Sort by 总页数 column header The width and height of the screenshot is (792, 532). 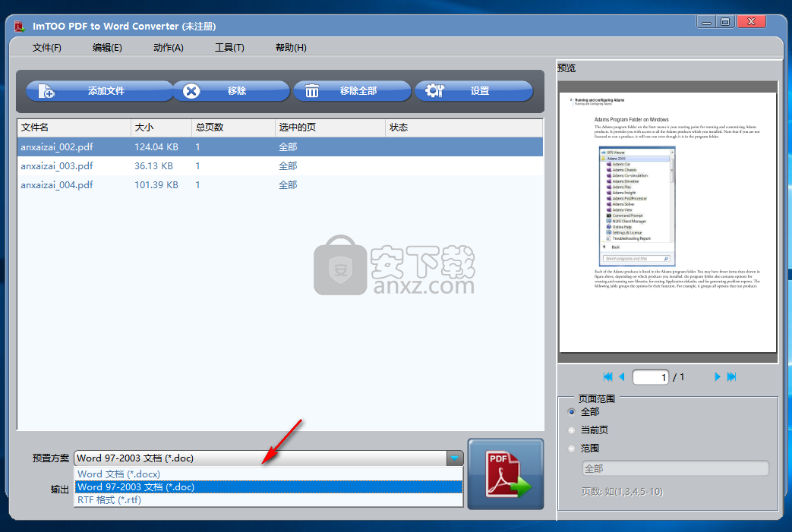[234, 127]
